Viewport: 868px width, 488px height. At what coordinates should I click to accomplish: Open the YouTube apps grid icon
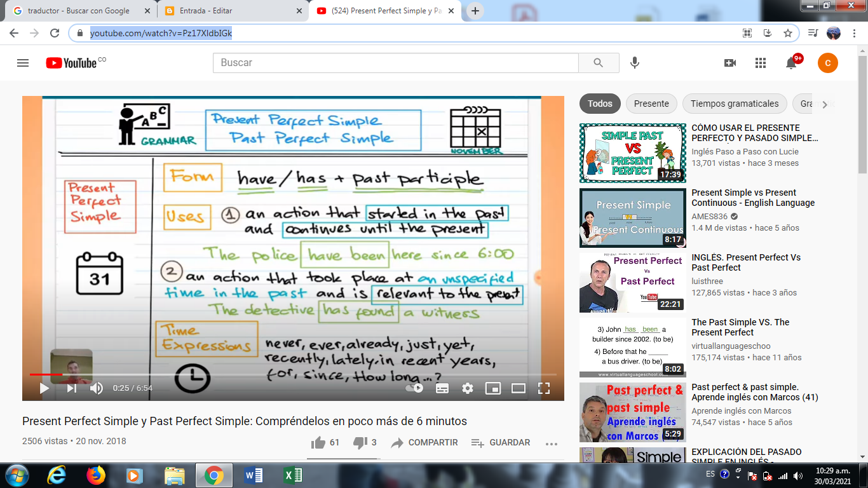[761, 63]
